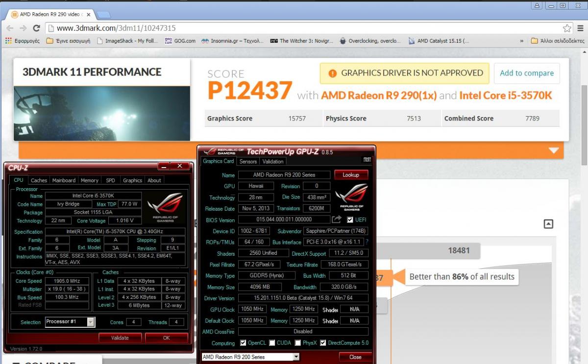Click the warning icon in driver notice
This screenshot has width=588, height=364.
333,73
